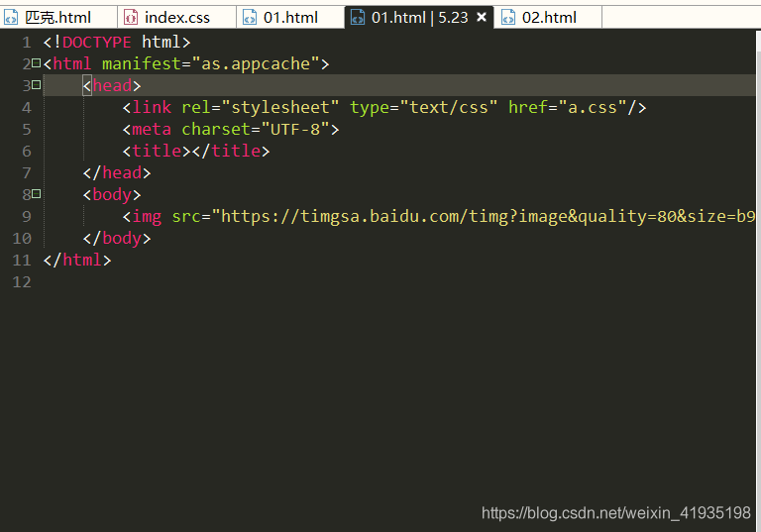The height and width of the screenshot is (532, 761).
Task: Click the opening title tag on line 6
Action: pyautogui.click(x=157, y=151)
